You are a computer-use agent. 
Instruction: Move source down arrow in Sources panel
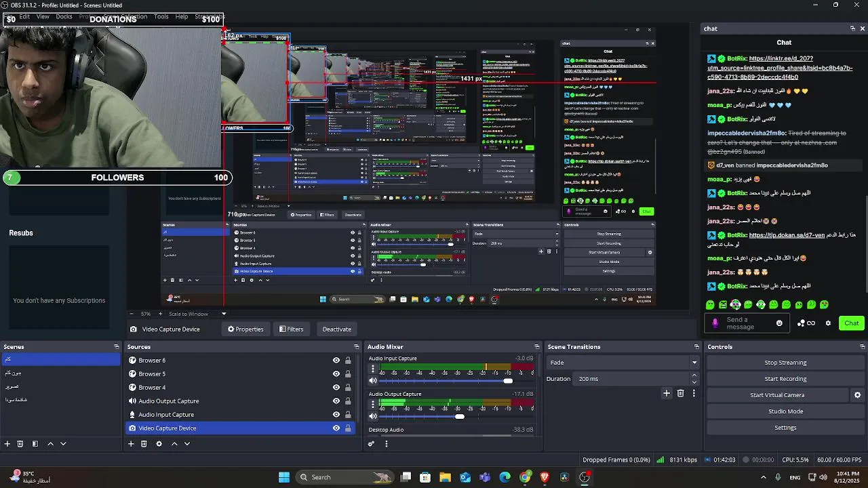pyautogui.click(x=187, y=444)
